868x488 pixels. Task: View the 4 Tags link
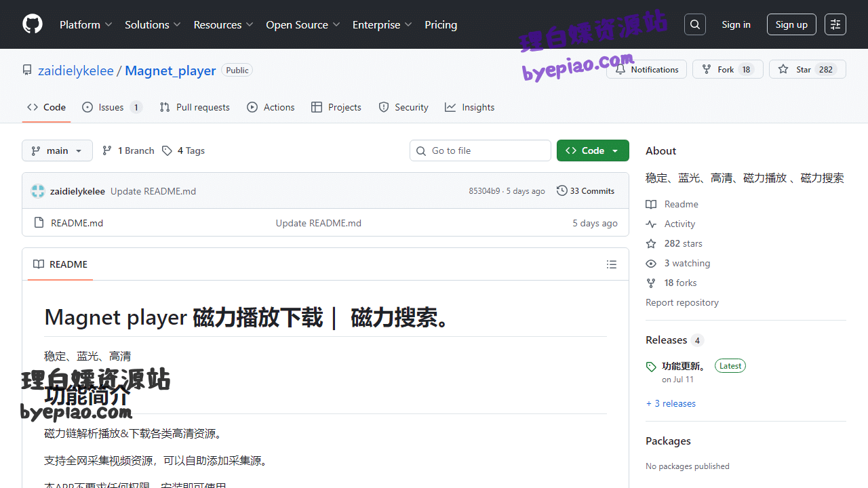click(183, 150)
